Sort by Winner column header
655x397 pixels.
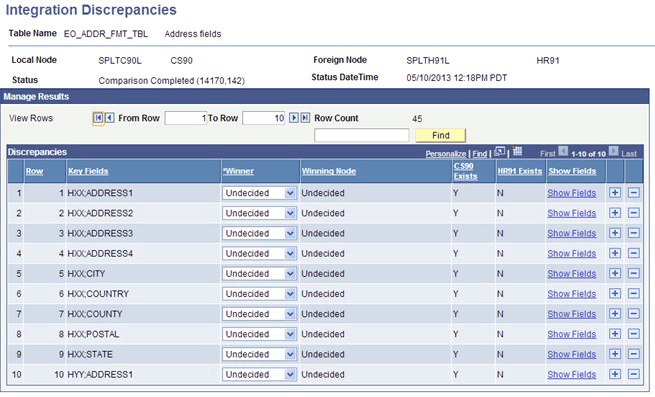click(238, 171)
